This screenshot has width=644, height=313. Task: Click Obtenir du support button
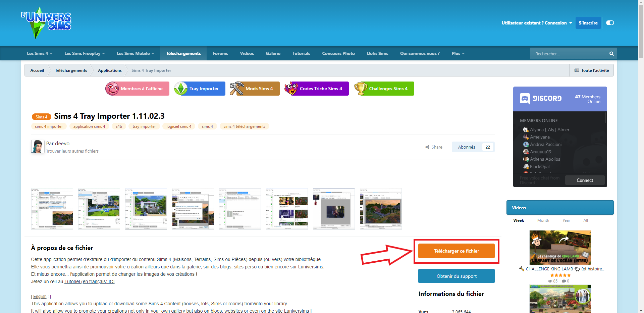[x=456, y=276]
